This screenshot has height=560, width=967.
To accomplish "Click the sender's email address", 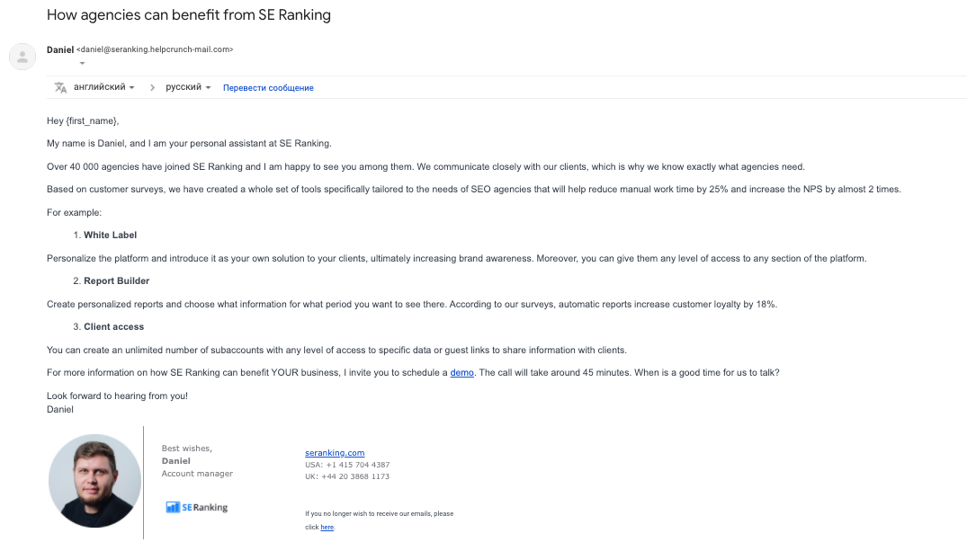I will [x=153, y=49].
